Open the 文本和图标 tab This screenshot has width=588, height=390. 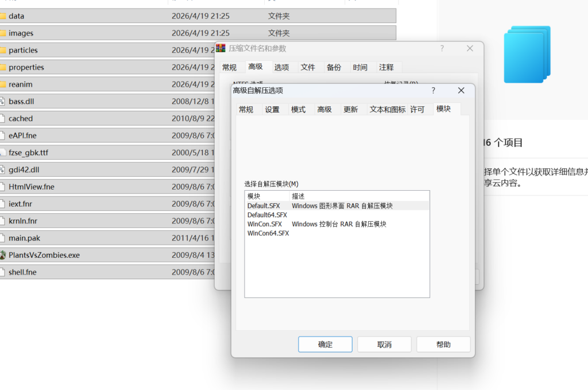coord(387,110)
